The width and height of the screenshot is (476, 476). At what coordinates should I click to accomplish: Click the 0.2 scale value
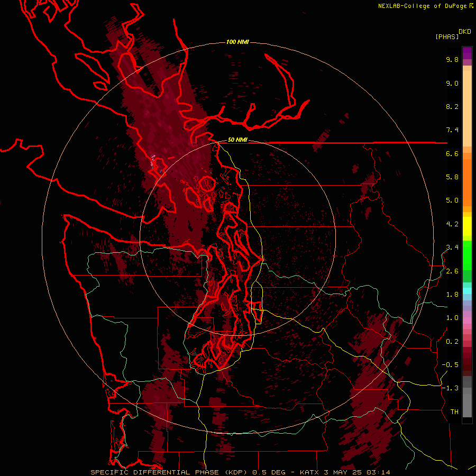(x=452, y=341)
